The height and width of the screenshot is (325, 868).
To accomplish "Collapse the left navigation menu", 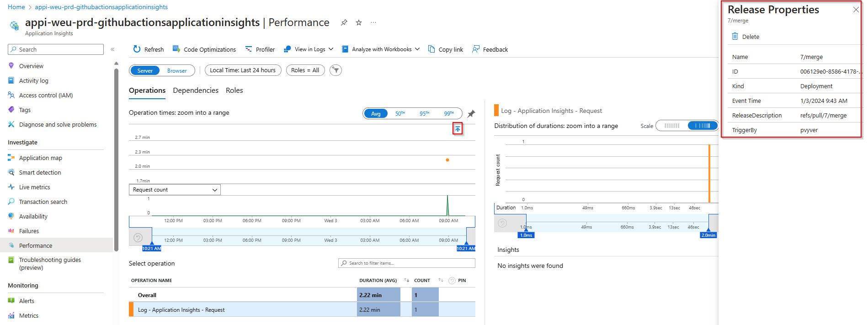I will click(x=112, y=49).
